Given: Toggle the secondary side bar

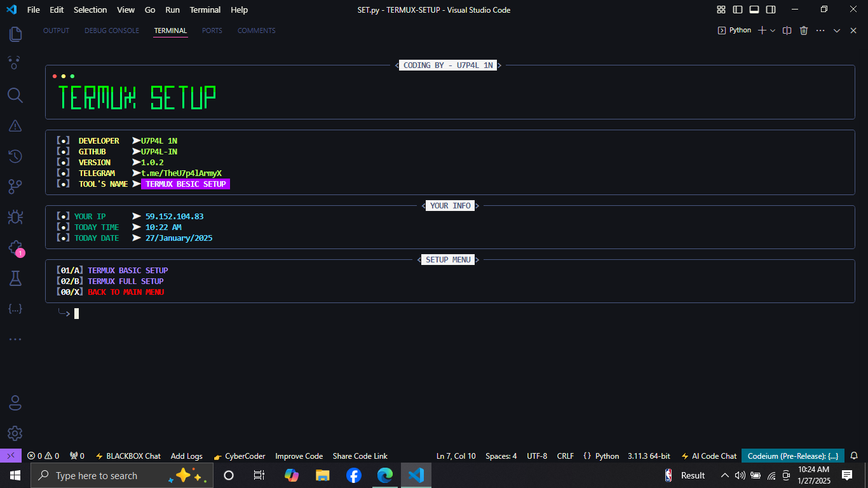Looking at the screenshot, I should pos(771,10).
